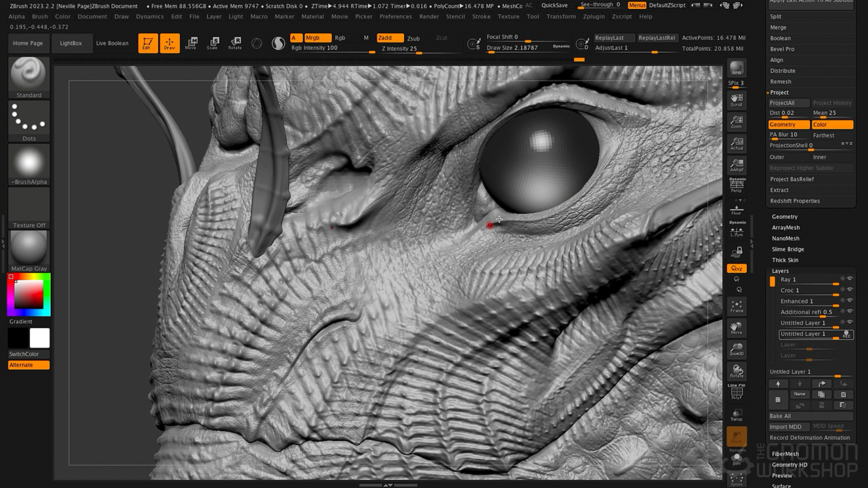
Task: Click the BPR render icon
Action: pyautogui.click(x=736, y=69)
